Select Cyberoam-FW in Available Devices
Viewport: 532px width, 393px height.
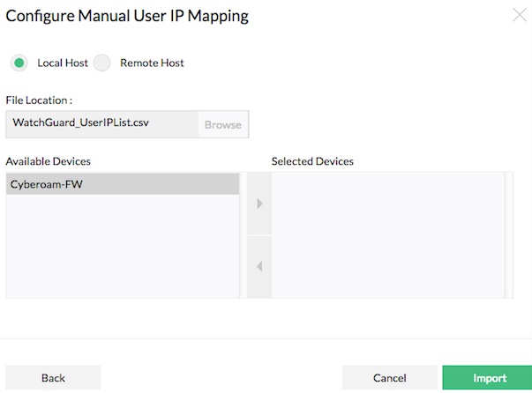point(122,184)
